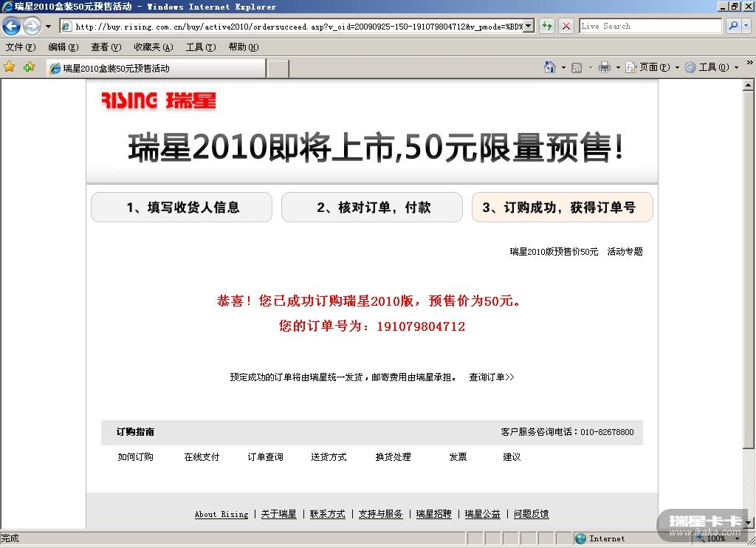Click the Add to Favorites star-plus icon

[x=29, y=67]
